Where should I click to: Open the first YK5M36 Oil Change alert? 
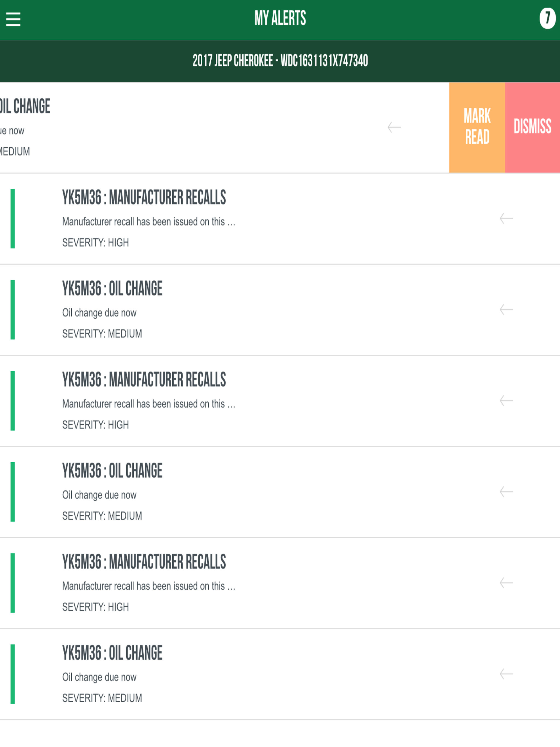click(x=112, y=289)
